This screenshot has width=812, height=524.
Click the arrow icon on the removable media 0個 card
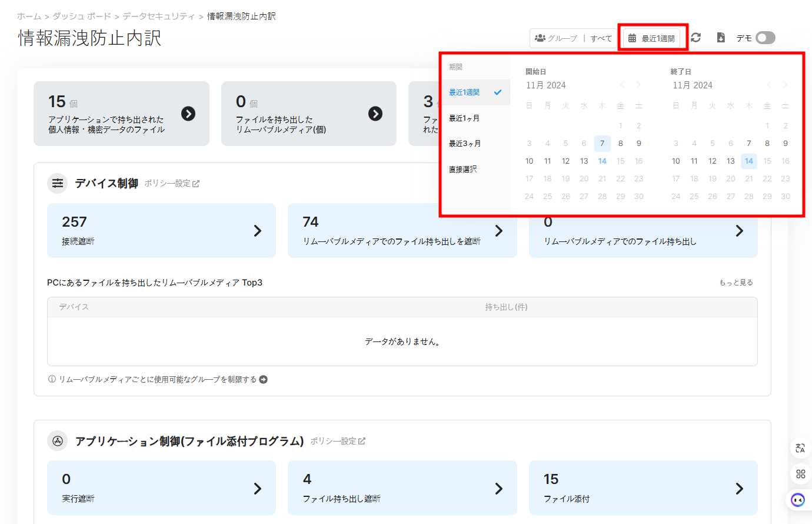coord(375,114)
